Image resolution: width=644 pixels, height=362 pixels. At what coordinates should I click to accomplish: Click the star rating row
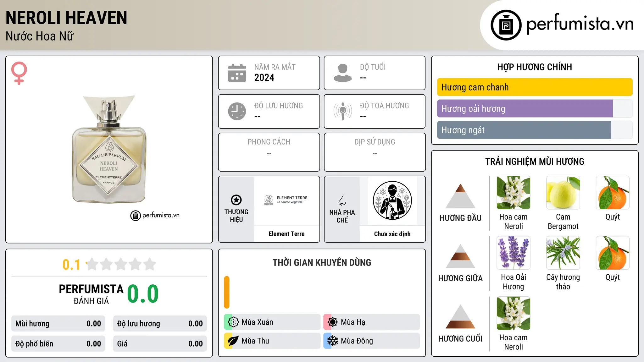click(x=121, y=264)
